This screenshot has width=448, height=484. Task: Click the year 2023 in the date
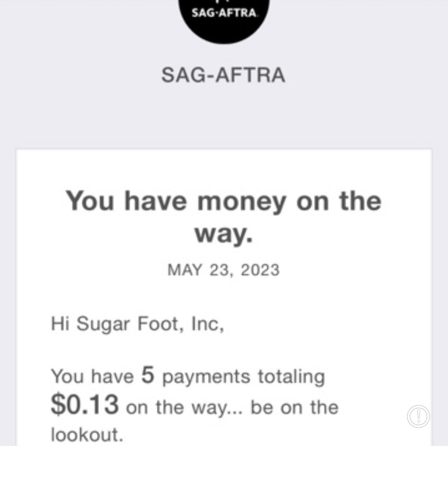click(260, 270)
